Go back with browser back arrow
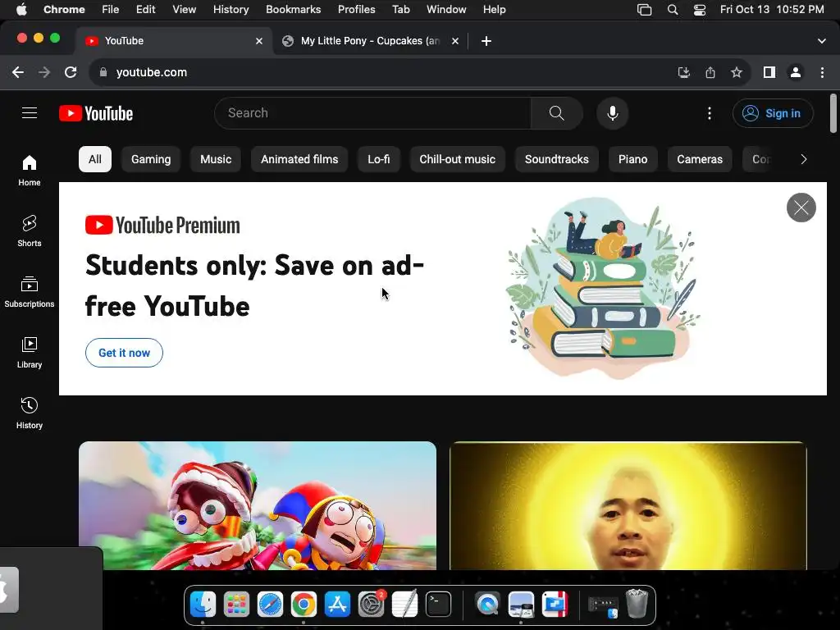This screenshot has width=840, height=630. pyautogui.click(x=18, y=72)
